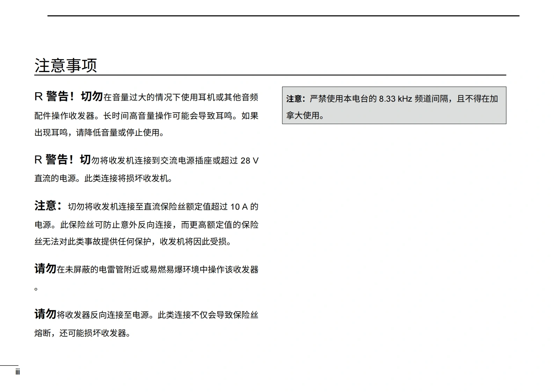Click the page number iii
This screenshot has width=554, height=392.
[17, 372]
